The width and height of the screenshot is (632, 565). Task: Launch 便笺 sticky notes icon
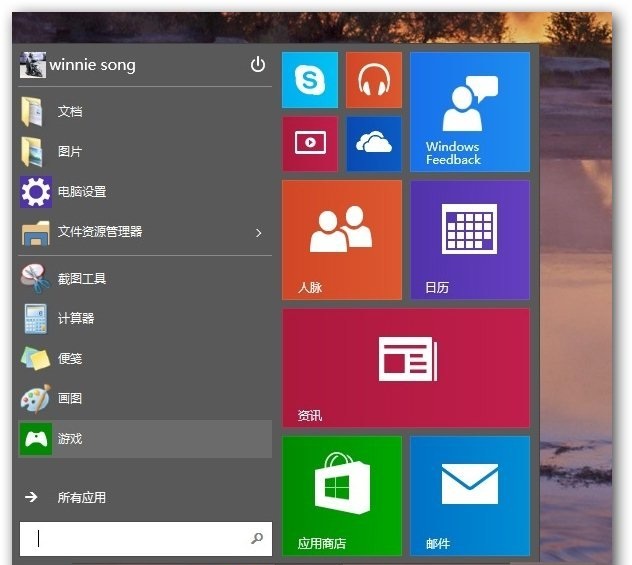pos(35,358)
